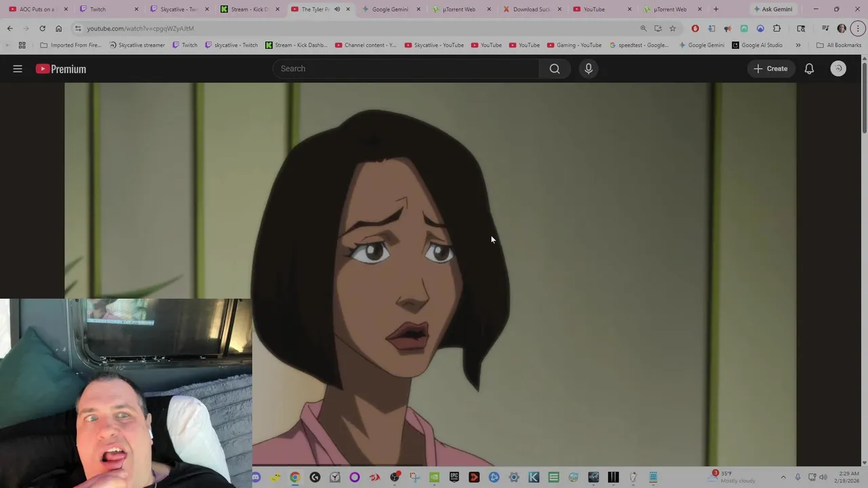
Task: Switch to the Stream - Kick Dashboard tab
Action: 249,9
